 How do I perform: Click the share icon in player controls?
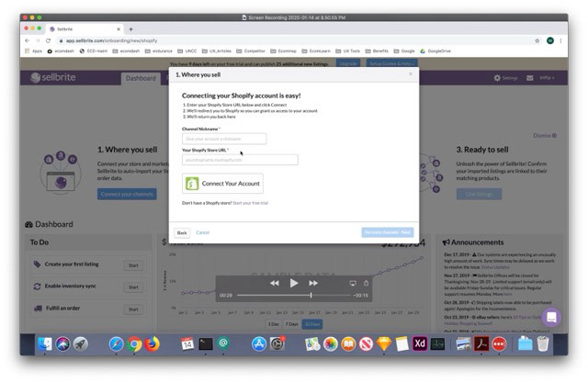(x=366, y=283)
